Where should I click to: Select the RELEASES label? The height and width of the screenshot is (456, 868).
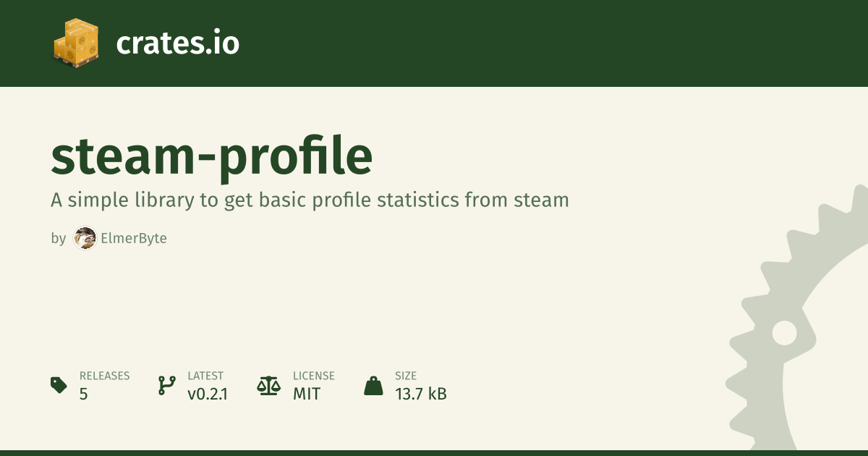(104, 376)
